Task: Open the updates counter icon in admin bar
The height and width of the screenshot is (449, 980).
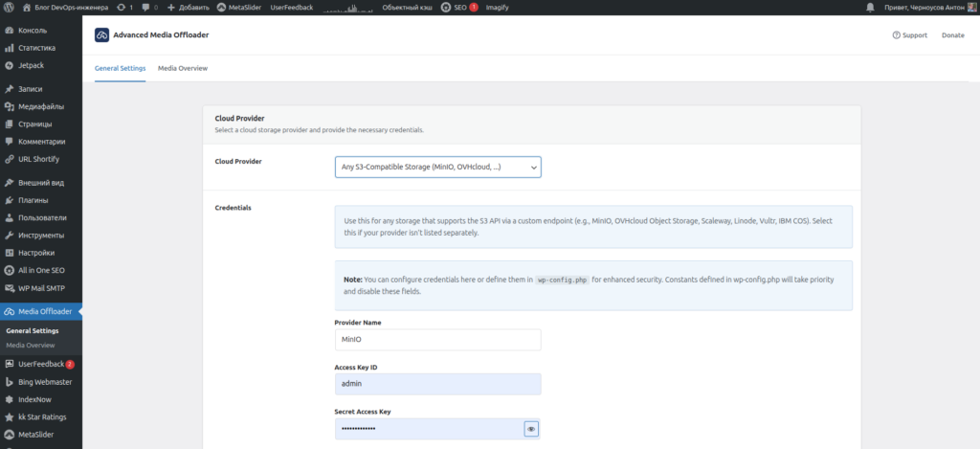Action: pyautogui.click(x=125, y=8)
